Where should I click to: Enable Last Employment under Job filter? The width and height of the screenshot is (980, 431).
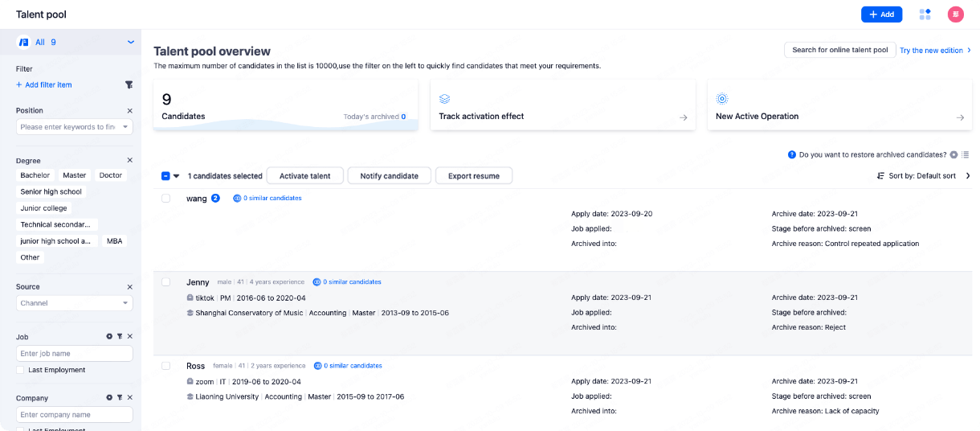(20, 370)
